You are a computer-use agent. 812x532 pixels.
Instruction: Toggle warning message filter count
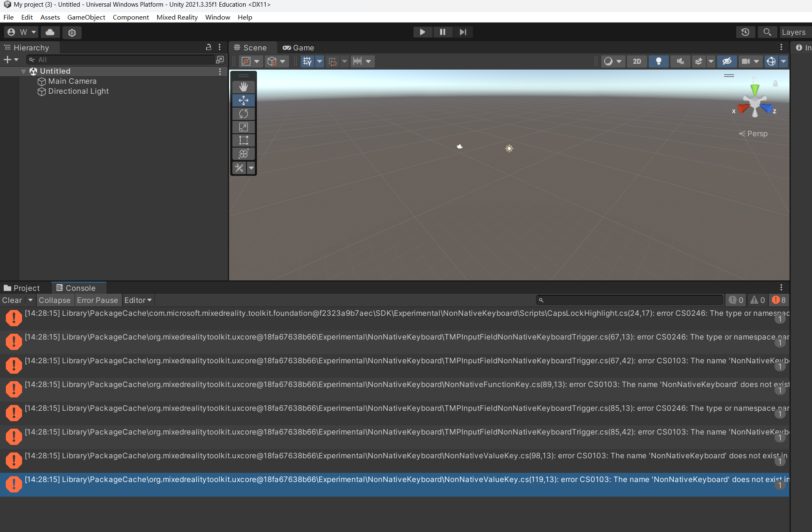[x=757, y=300]
